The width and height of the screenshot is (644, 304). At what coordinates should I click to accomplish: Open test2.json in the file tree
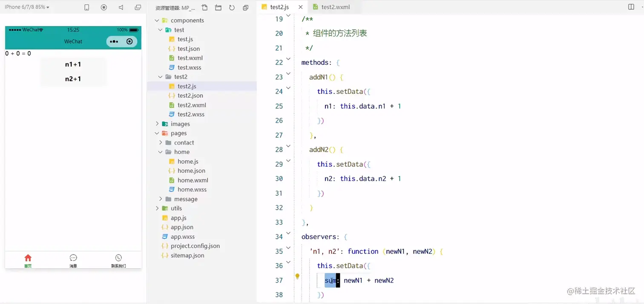coord(190,96)
